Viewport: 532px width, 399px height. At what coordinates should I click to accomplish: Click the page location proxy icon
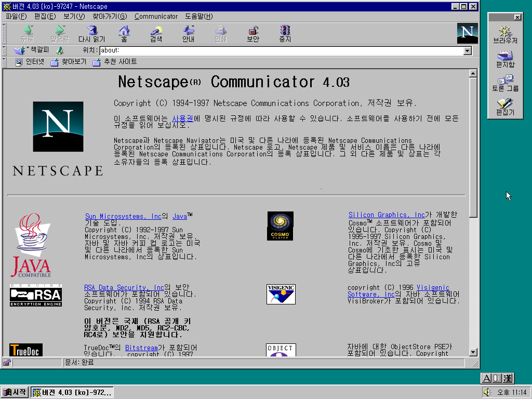point(60,51)
